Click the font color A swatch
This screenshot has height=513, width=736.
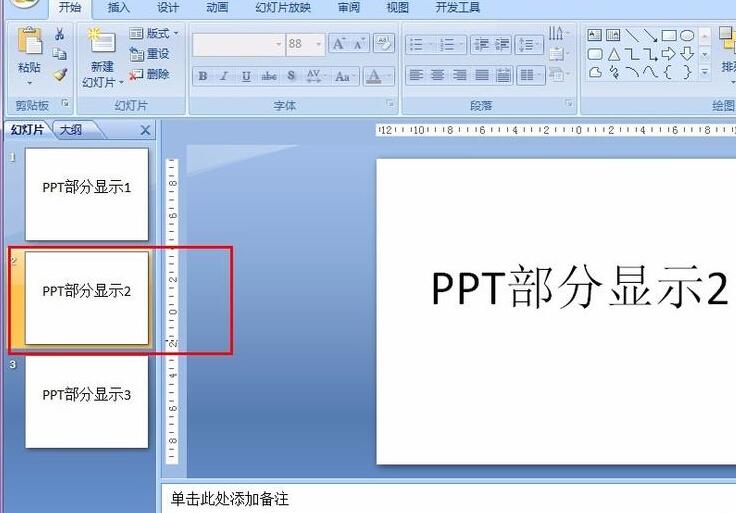(374, 76)
